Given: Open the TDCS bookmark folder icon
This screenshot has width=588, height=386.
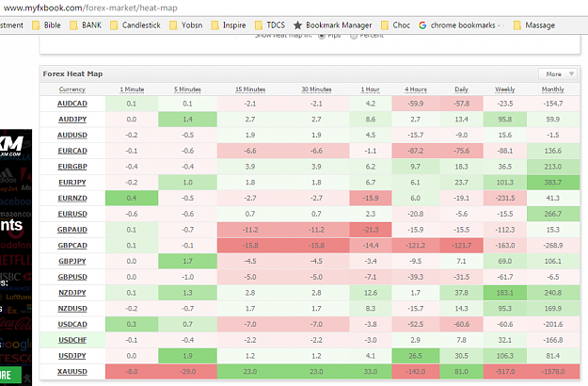Looking at the screenshot, I should tap(259, 25).
